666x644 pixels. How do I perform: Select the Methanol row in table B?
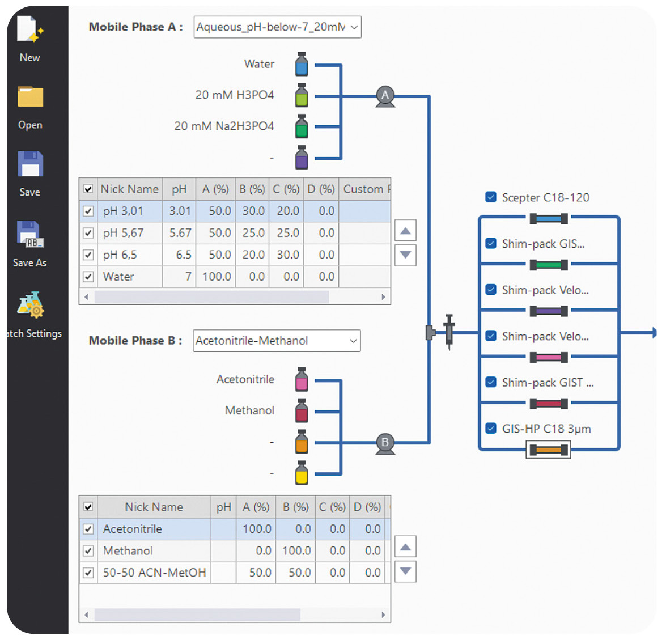coord(128,551)
